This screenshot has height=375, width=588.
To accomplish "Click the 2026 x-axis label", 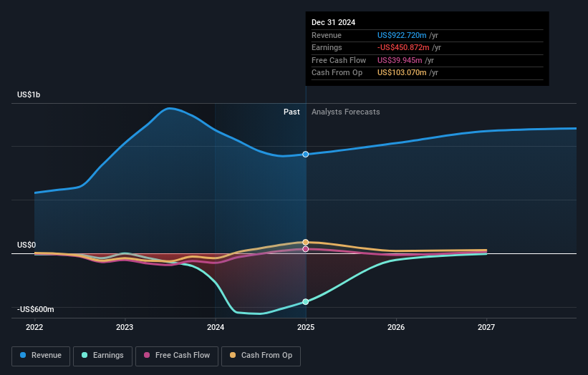I will click(396, 327).
